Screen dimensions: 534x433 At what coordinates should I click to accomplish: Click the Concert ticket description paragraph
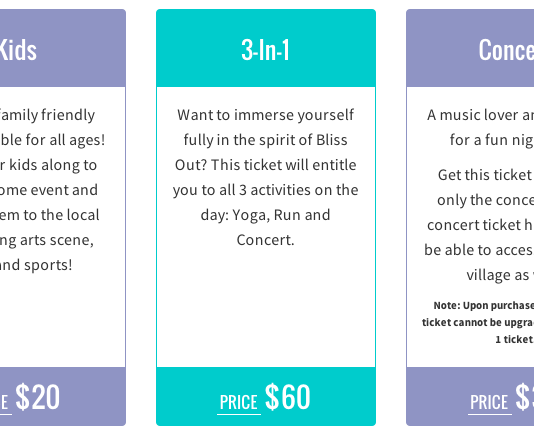point(478,127)
